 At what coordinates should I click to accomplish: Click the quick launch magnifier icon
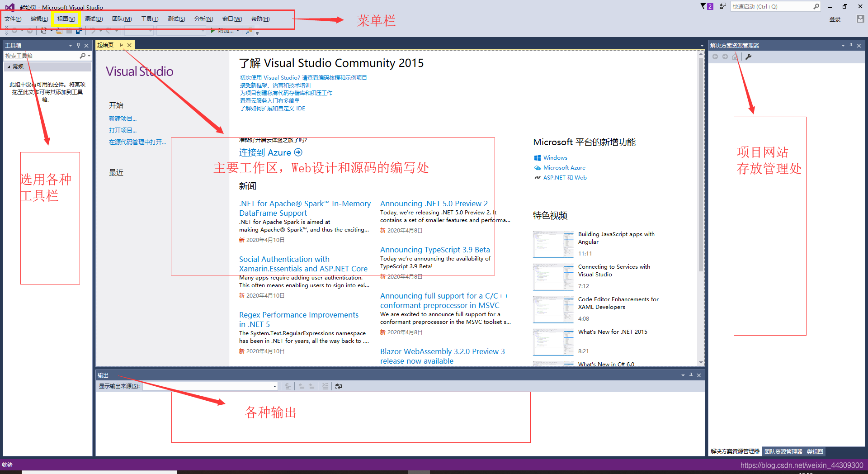click(x=816, y=6)
